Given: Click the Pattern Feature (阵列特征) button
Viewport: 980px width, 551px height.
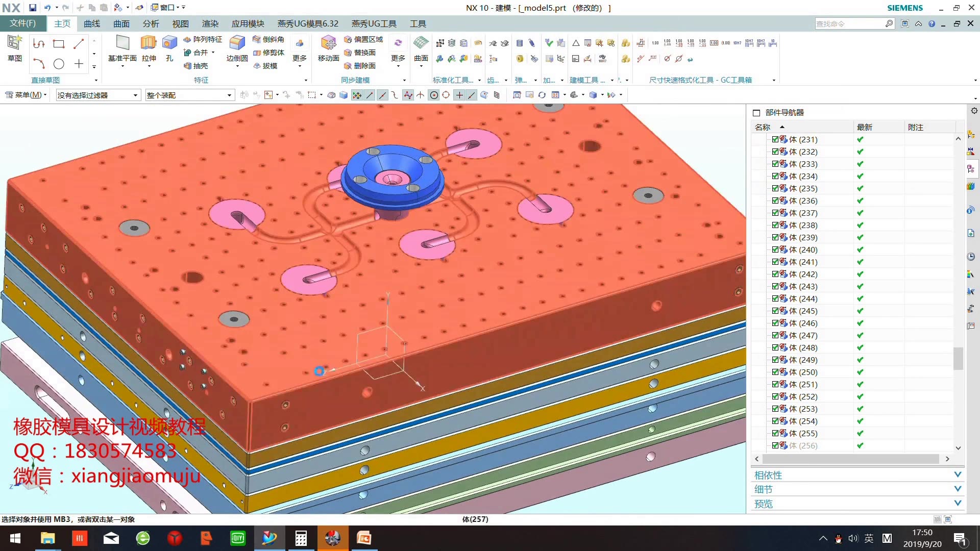Looking at the screenshot, I should click(203, 39).
